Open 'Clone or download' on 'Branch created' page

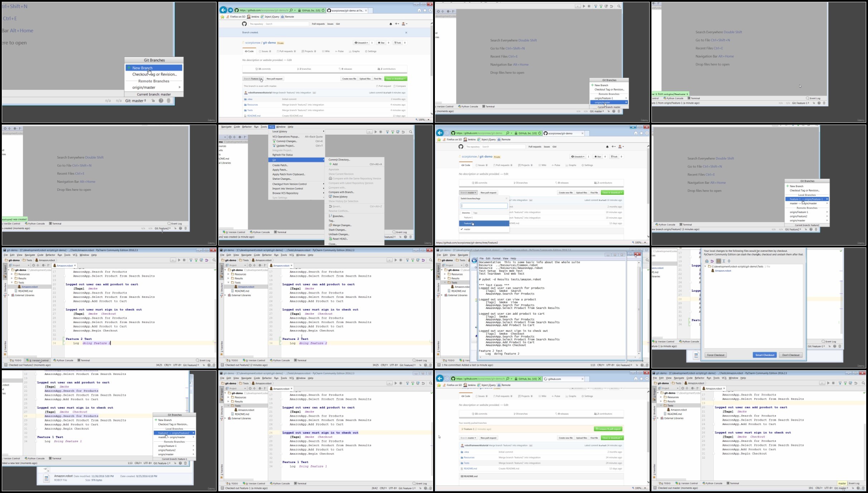(396, 79)
